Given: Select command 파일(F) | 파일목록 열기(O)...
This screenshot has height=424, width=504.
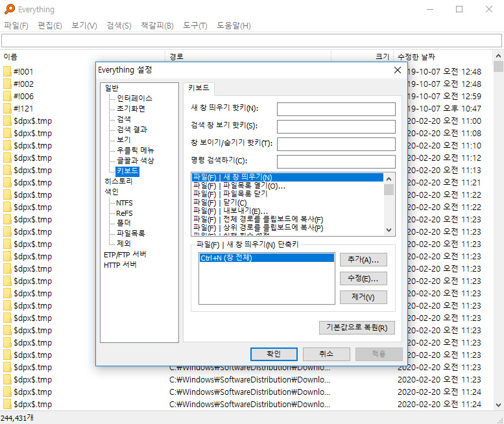Looking at the screenshot, I should tap(287, 185).
